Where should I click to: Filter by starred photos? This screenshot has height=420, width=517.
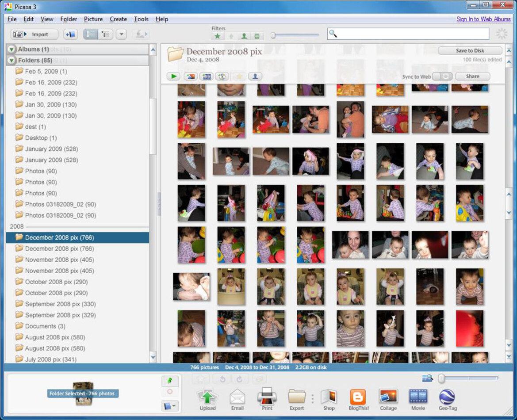click(217, 36)
